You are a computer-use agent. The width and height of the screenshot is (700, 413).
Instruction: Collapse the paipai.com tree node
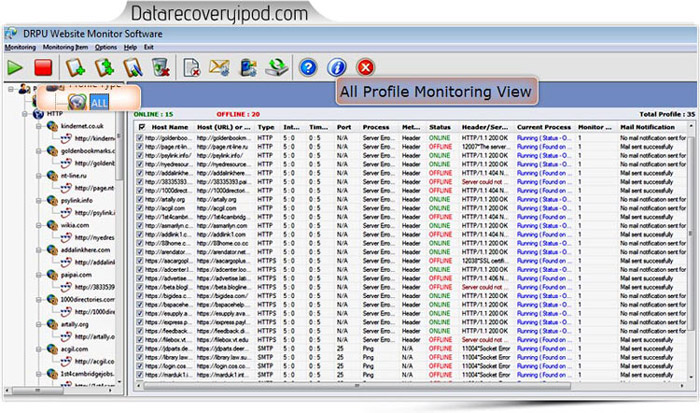tap(39, 275)
